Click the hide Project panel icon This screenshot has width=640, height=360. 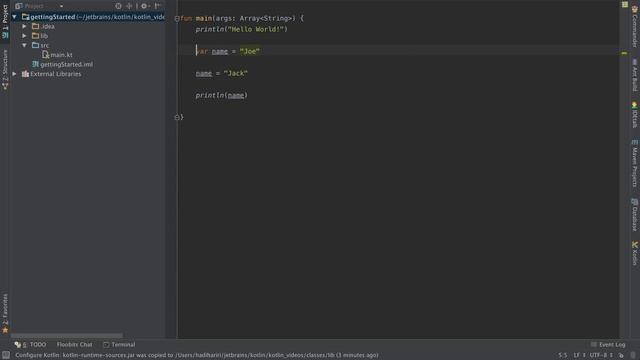(x=158, y=6)
